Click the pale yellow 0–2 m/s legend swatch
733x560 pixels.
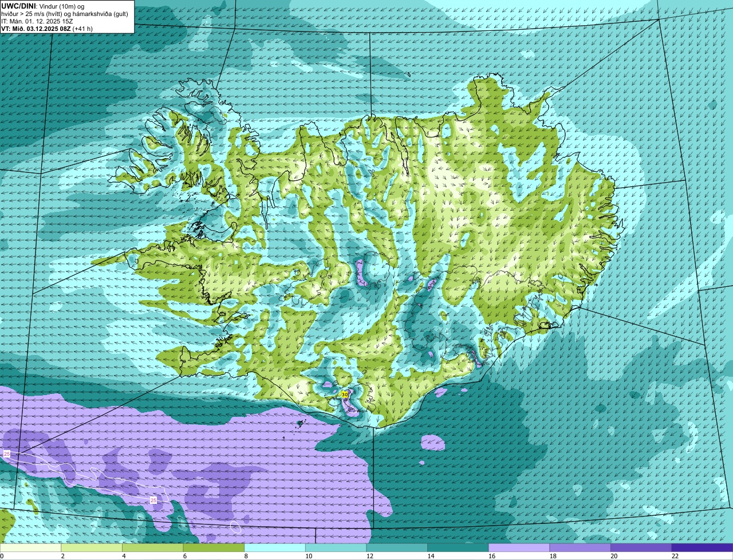pyautogui.click(x=30, y=548)
